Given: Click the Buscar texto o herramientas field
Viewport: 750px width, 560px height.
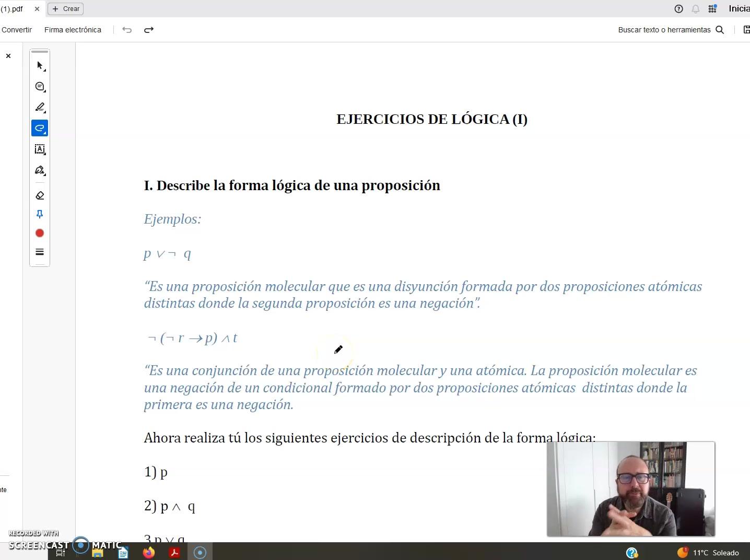Looking at the screenshot, I should point(664,30).
